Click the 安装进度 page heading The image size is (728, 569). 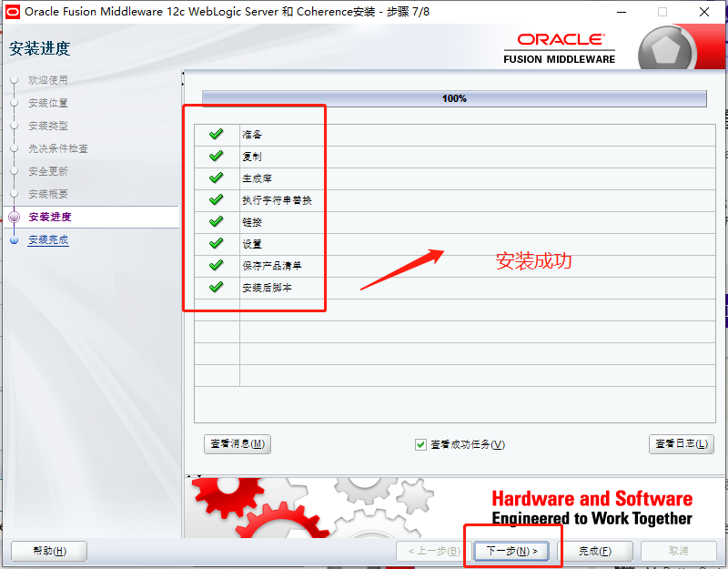39,48
